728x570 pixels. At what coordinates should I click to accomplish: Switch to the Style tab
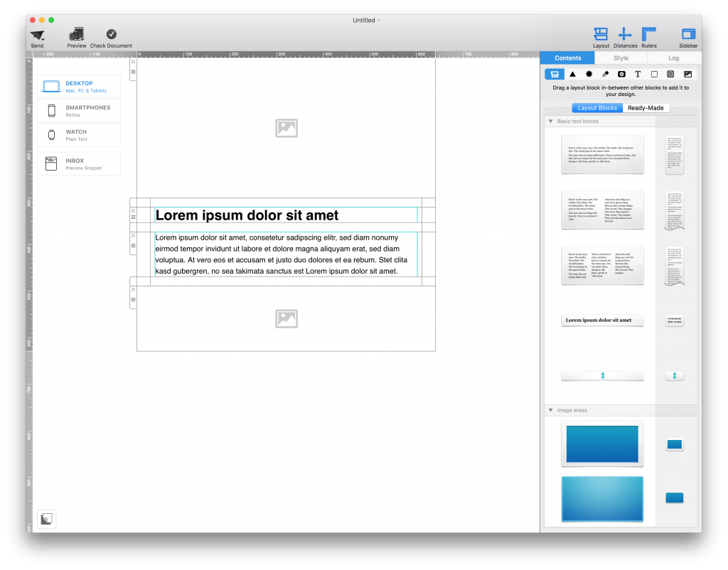[x=621, y=58]
